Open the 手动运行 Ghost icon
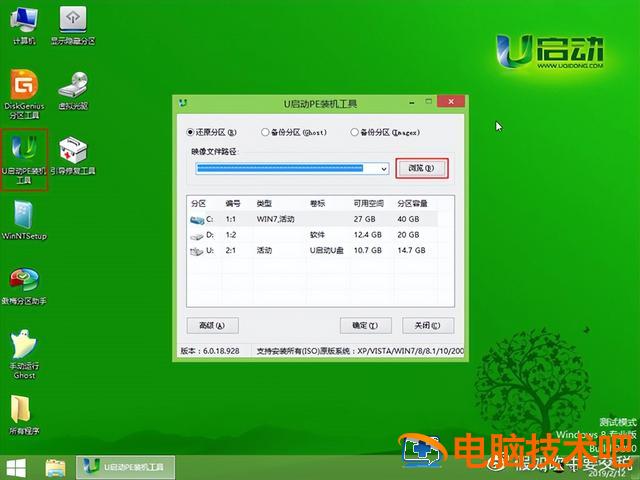 [x=23, y=350]
